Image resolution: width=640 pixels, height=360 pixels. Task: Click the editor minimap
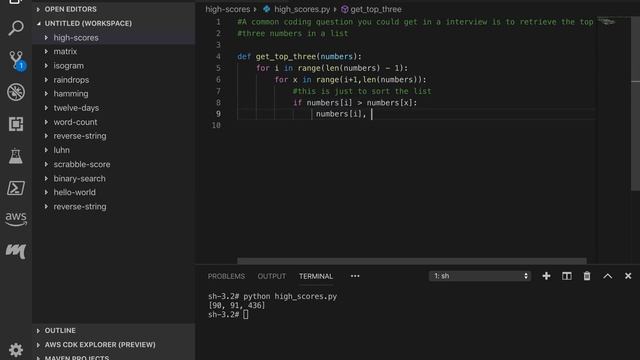[607, 22]
